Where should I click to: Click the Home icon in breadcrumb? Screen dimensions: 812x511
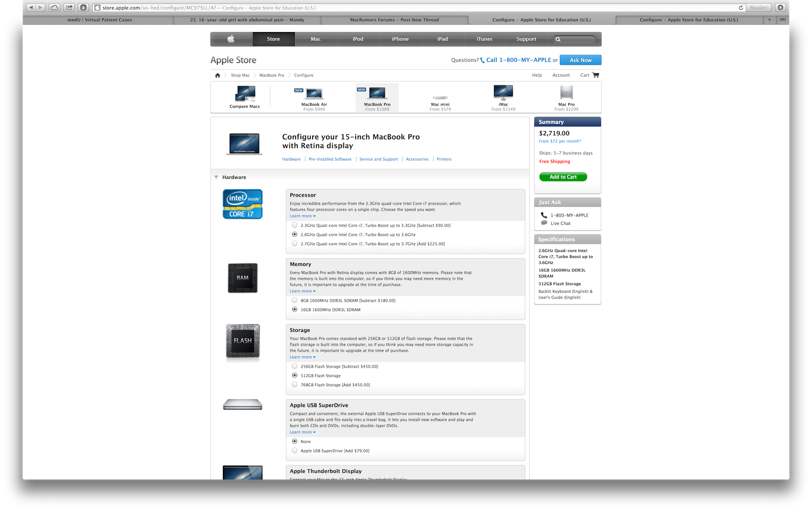coord(218,75)
